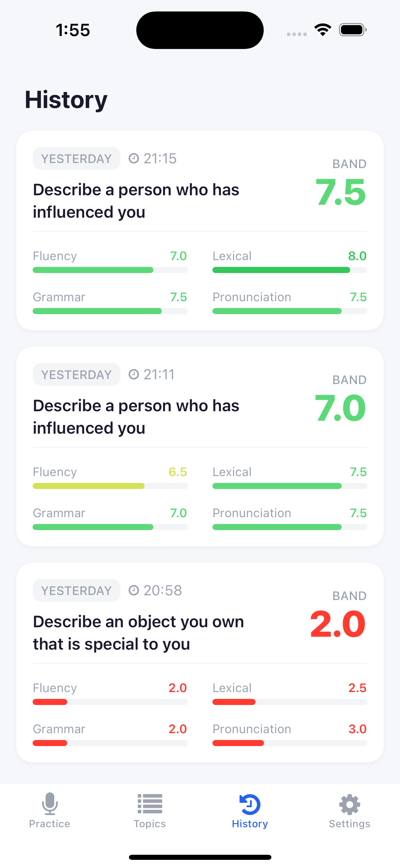The width and height of the screenshot is (400, 868).
Task: Click the Pronunciation 3.0 progress bar
Action: pyautogui.click(x=289, y=743)
